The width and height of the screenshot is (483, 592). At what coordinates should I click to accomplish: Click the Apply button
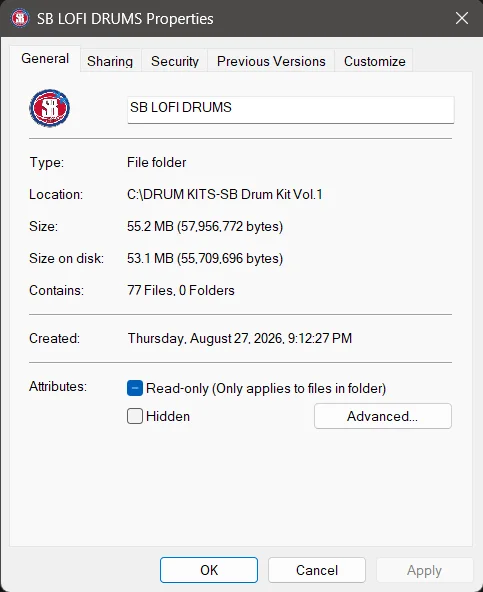pyautogui.click(x=424, y=570)
